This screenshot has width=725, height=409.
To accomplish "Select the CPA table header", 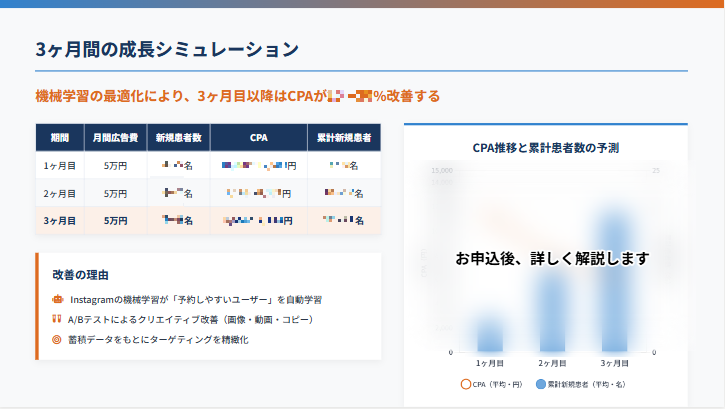I will tap(258, 138).
